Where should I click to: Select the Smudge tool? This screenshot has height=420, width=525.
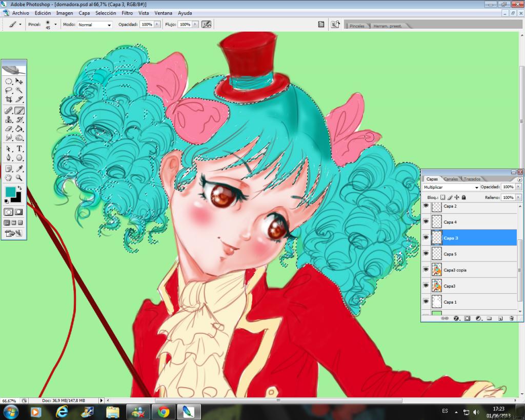click(x=9, y=137)
